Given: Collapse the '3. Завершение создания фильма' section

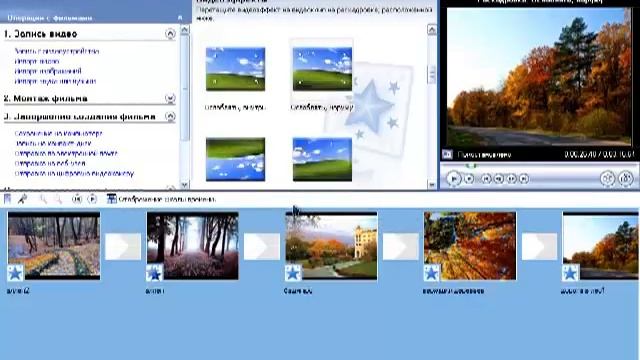Looking at the screenshot, I should tap(170, 117).
